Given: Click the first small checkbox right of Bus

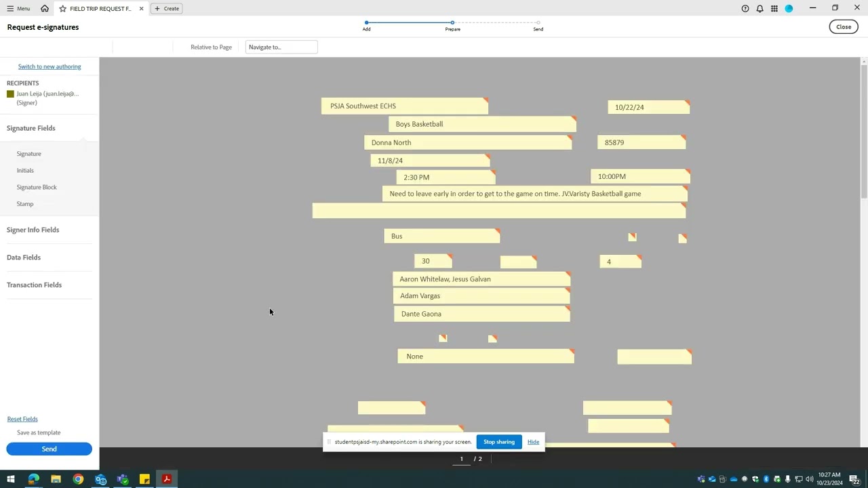Looking at the screenshot, I should coord(632,237).
